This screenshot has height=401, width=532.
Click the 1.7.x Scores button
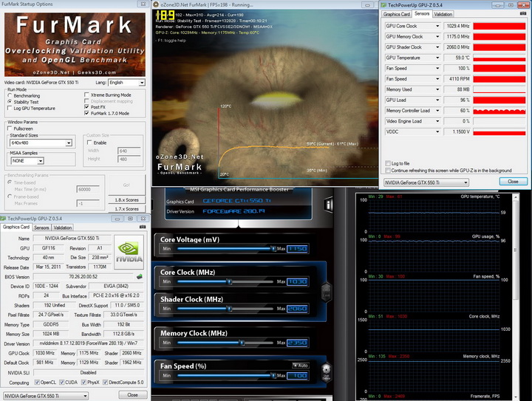(128, 209)
